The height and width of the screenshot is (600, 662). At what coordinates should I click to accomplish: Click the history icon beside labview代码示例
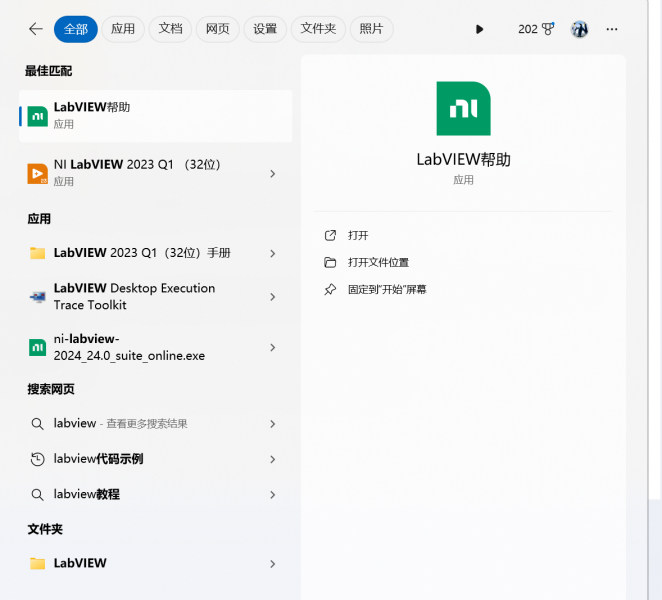click(38, 459)
